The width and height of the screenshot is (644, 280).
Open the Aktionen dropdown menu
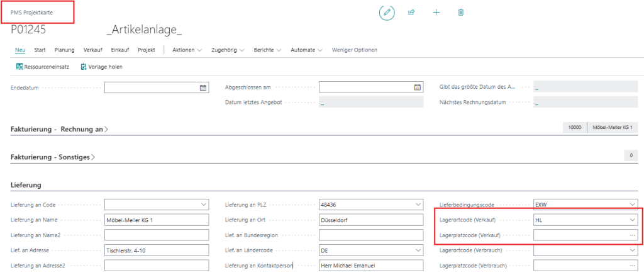point(187,50)
